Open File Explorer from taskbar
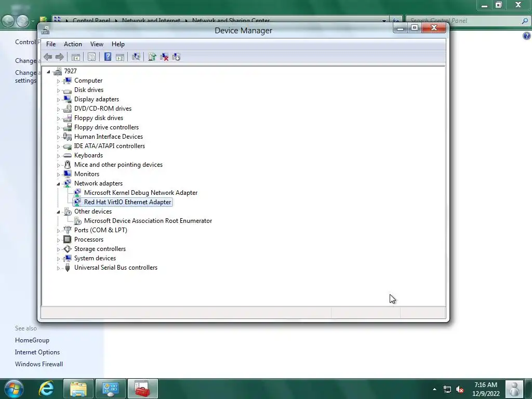 click(x=78, y=389)
